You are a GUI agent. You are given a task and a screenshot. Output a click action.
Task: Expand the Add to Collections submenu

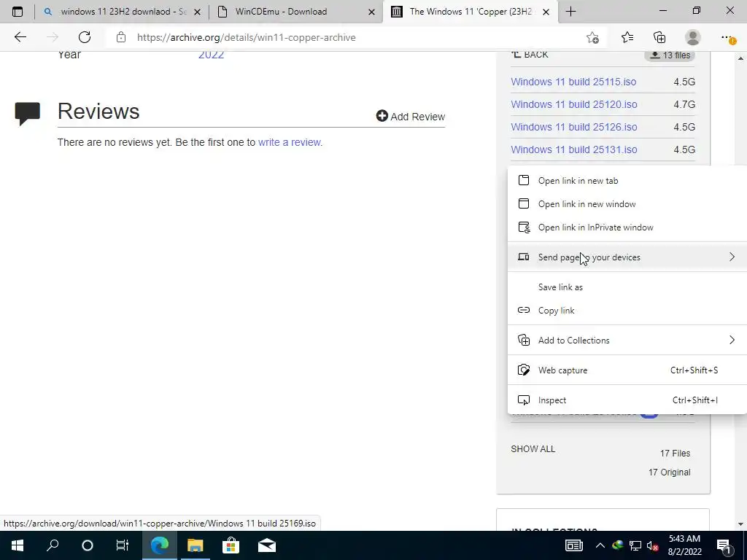coord(627,340)
